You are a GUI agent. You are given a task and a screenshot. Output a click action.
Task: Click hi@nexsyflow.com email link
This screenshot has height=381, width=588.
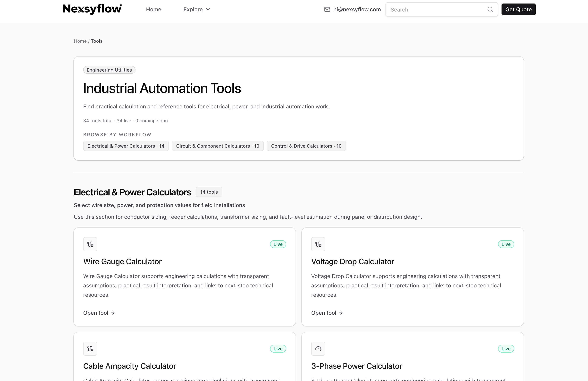357,9
